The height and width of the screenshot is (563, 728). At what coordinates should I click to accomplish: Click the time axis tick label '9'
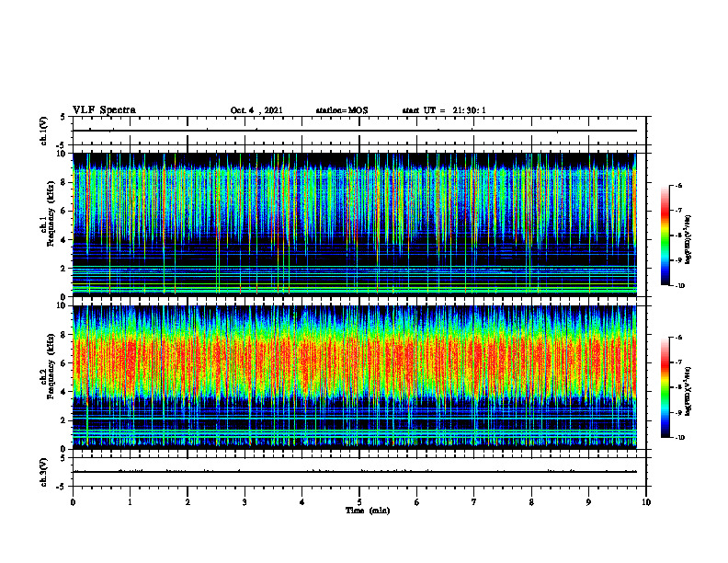point(588,502)
